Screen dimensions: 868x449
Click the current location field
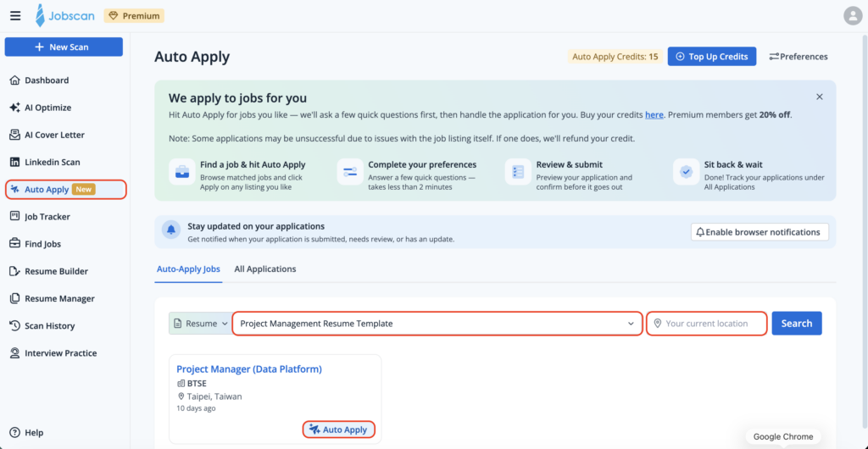pyautogui.click(x=707, y=324)
